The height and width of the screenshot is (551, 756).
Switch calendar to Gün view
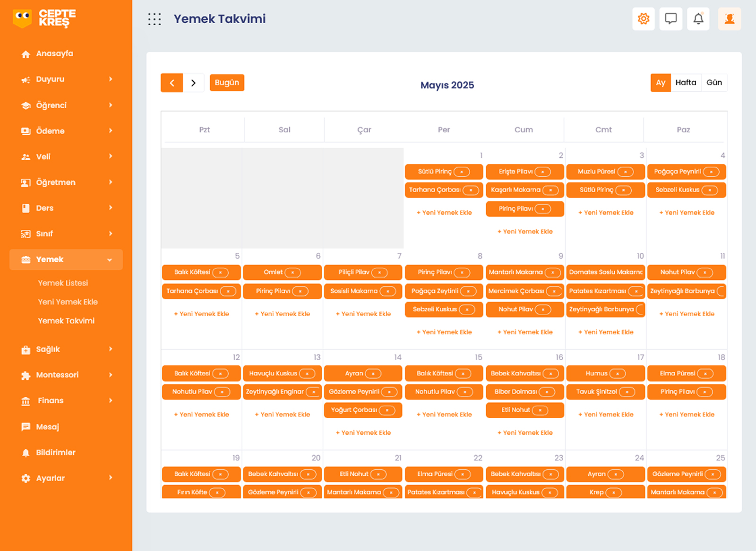(x=713, y=83)
